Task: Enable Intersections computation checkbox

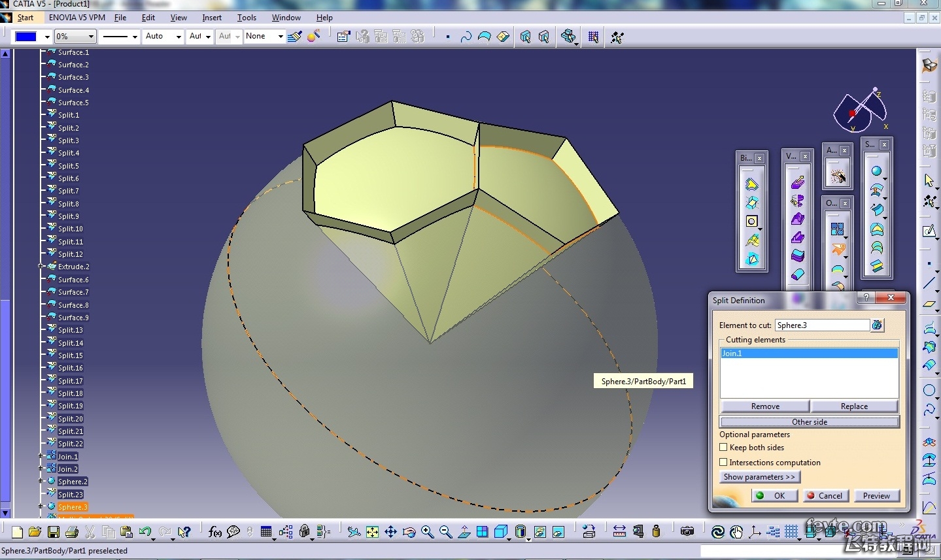Action: tap(723, 462)
